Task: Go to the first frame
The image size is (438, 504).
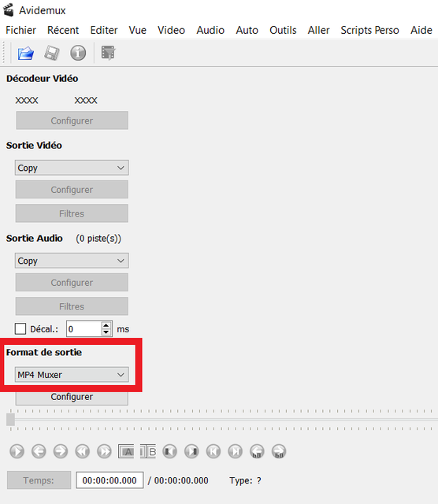Action: 213,451
